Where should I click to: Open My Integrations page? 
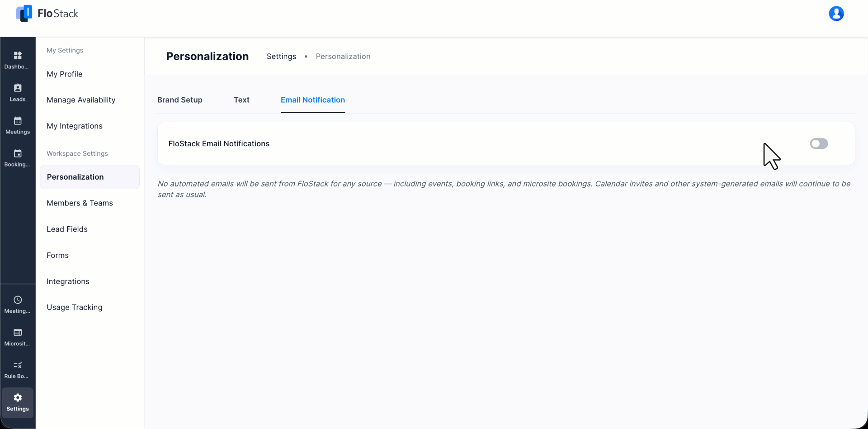point(75,126)
